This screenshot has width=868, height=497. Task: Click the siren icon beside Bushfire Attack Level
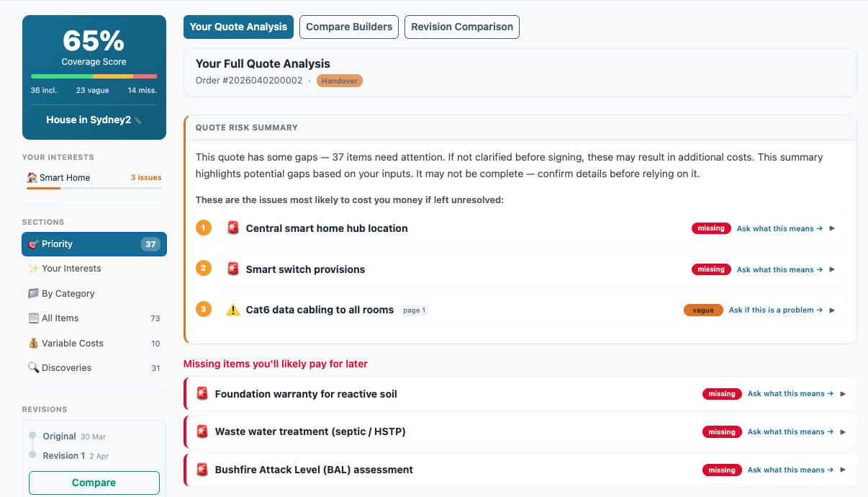coord(202,470)
